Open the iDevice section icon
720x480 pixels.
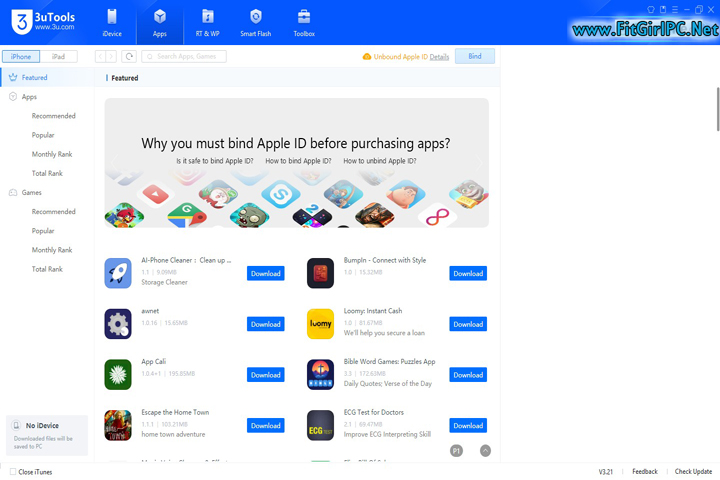pos(111,17)
